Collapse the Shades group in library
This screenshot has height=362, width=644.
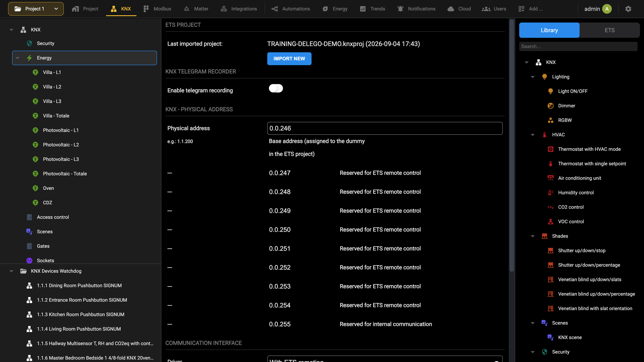coord(533,236)
